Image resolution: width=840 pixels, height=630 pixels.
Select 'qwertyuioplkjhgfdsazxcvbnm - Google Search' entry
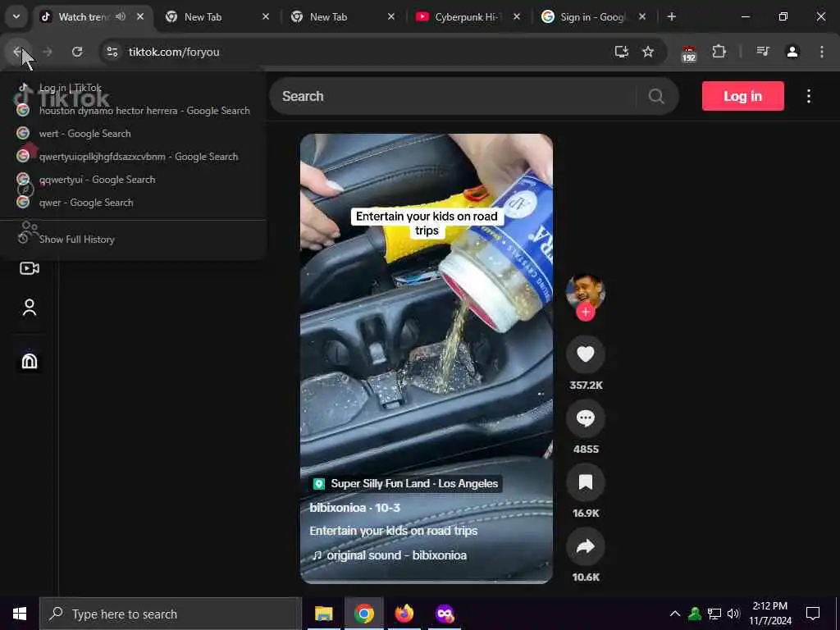pos(133,157)
